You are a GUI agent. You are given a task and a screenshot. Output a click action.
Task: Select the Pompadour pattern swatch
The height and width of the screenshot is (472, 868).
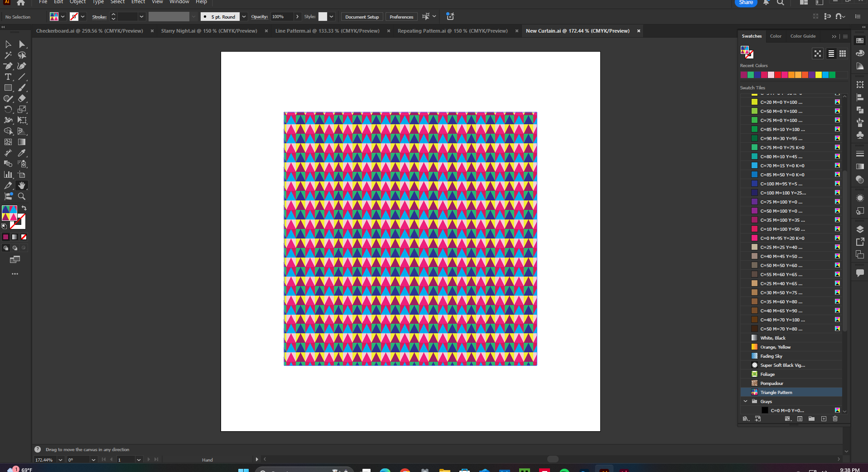pyautogui.click(x=772, y=383)
